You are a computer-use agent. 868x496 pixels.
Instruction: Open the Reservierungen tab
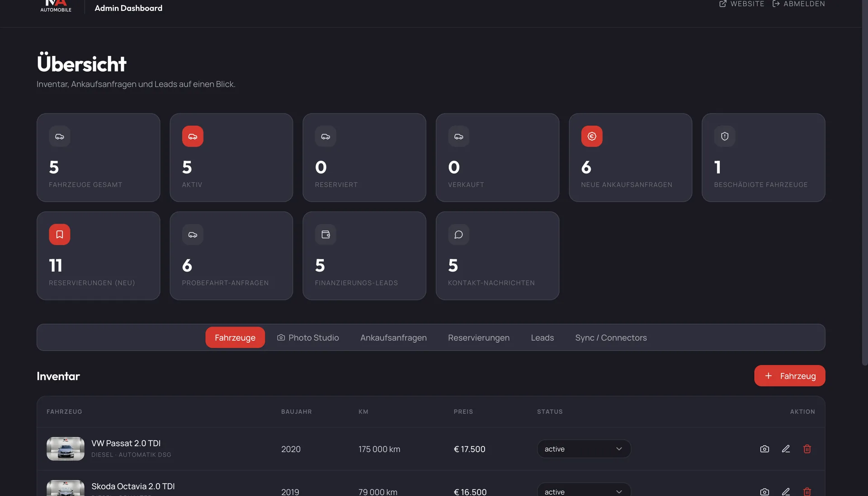click(479, 337)
